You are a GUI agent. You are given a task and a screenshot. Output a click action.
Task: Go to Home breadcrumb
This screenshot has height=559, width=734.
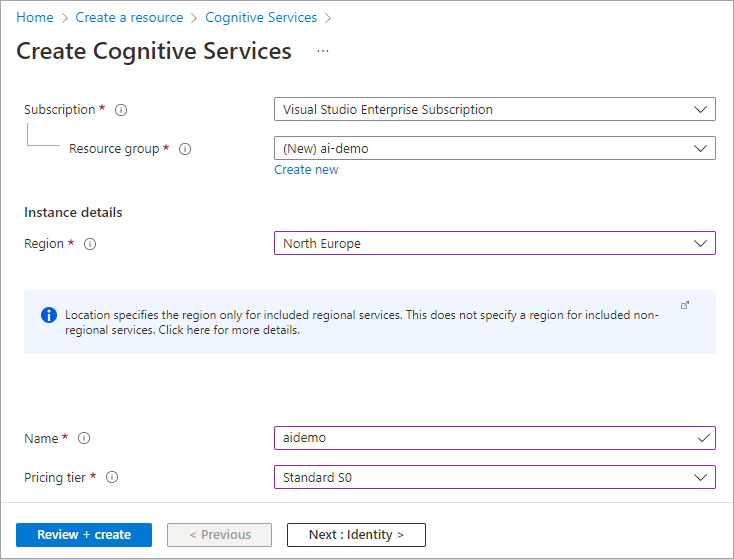pyautogui.click(x=35, y=17)
